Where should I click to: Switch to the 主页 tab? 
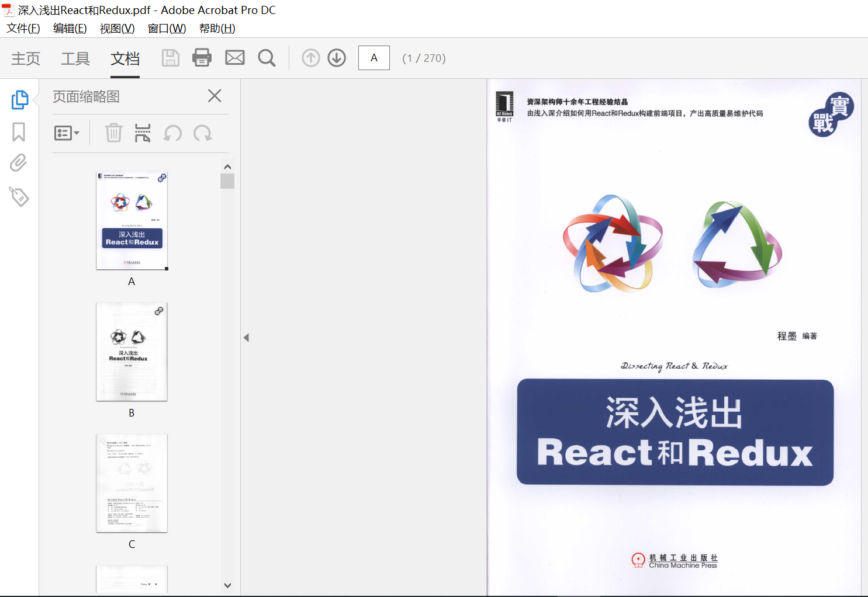[x=26, y=58]
